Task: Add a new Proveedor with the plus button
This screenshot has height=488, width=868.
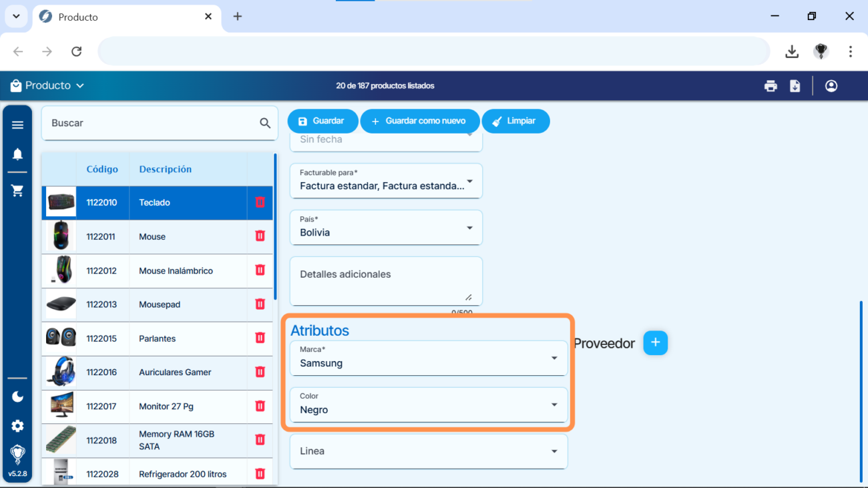Action: point(655,342)
